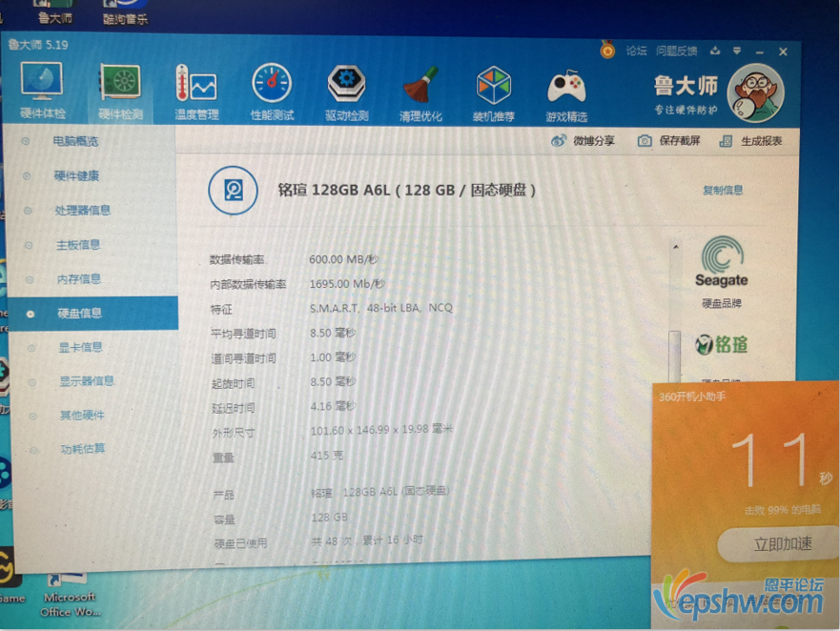Viewport: 840px width, 631px height.
Task: Close the 鲁大师 window
Action: [783, 52]
